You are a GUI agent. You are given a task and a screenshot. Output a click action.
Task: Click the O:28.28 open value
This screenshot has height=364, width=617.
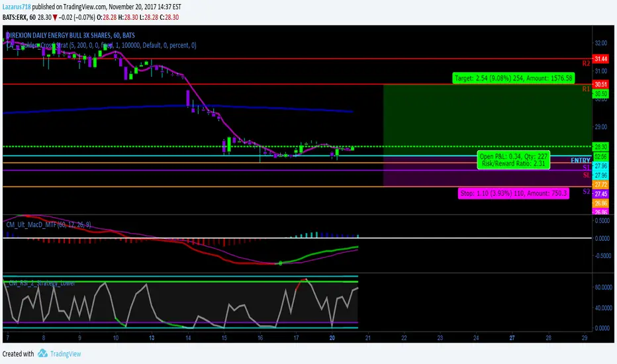coord(107,17)
